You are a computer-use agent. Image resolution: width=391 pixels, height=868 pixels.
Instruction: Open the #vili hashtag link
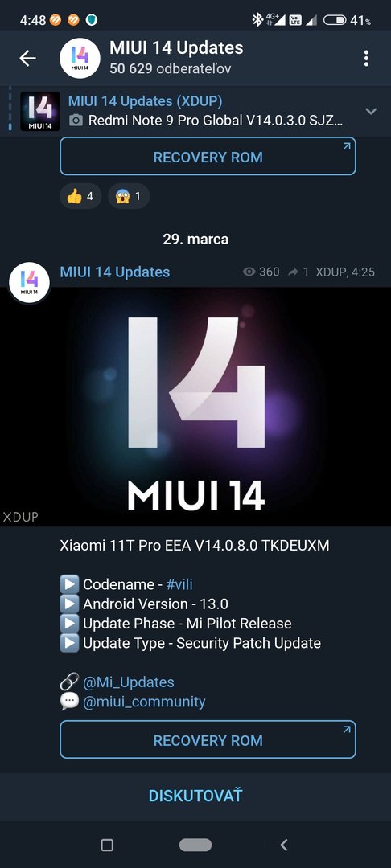click(179, 584)
